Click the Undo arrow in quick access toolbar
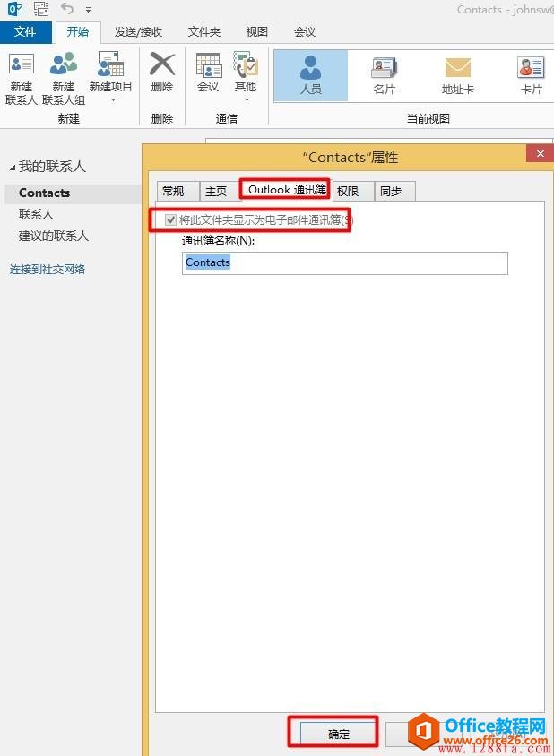This screenshot has height=756, width=554. tap(67, 8)
